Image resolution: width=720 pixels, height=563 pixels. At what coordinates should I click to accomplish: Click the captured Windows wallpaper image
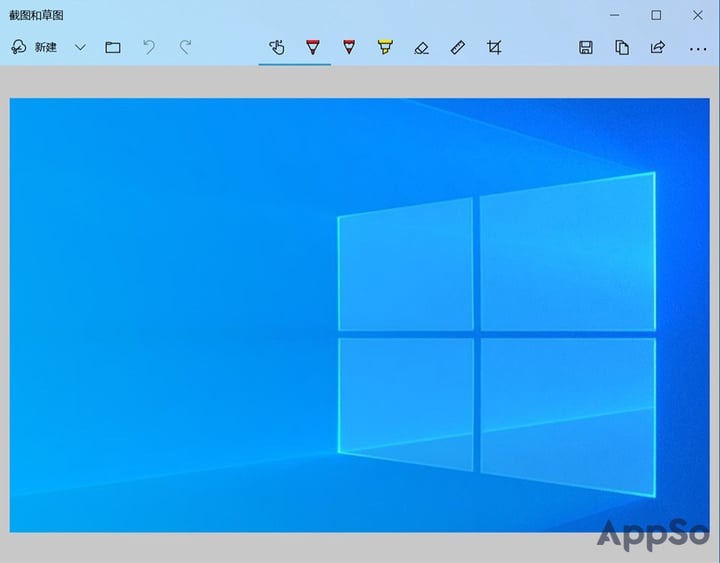pos(360,315)
